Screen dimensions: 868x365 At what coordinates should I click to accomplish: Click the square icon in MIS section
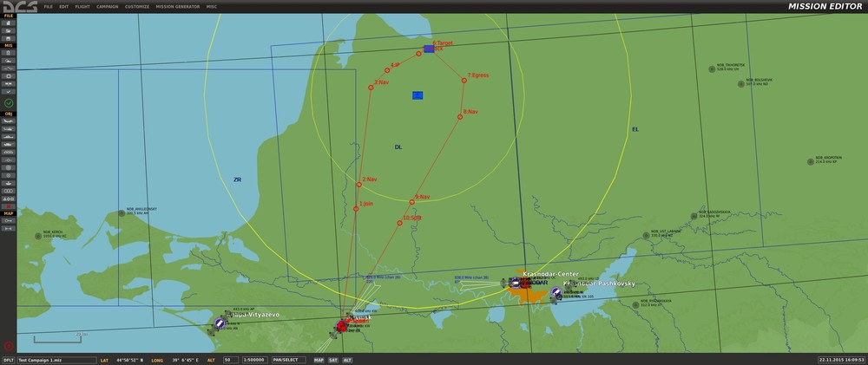[9, 75]
